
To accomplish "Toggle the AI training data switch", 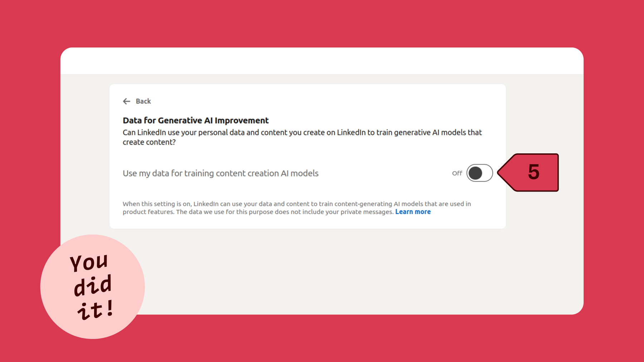I will [479, 173].
